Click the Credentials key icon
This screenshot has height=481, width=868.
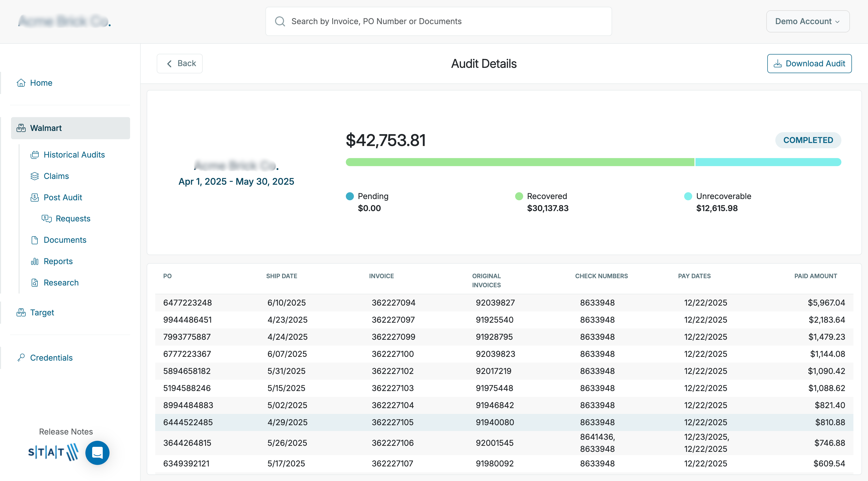point(21,358)
